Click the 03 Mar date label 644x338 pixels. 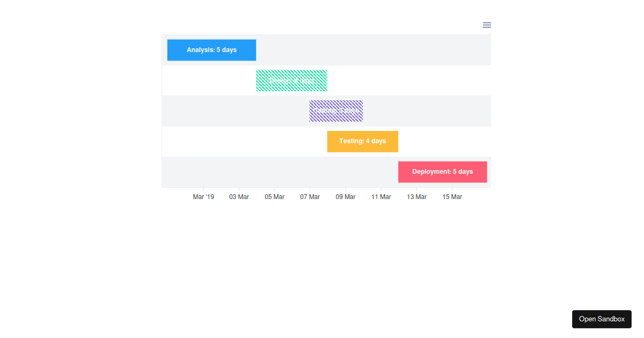click(x=238, y=196)
